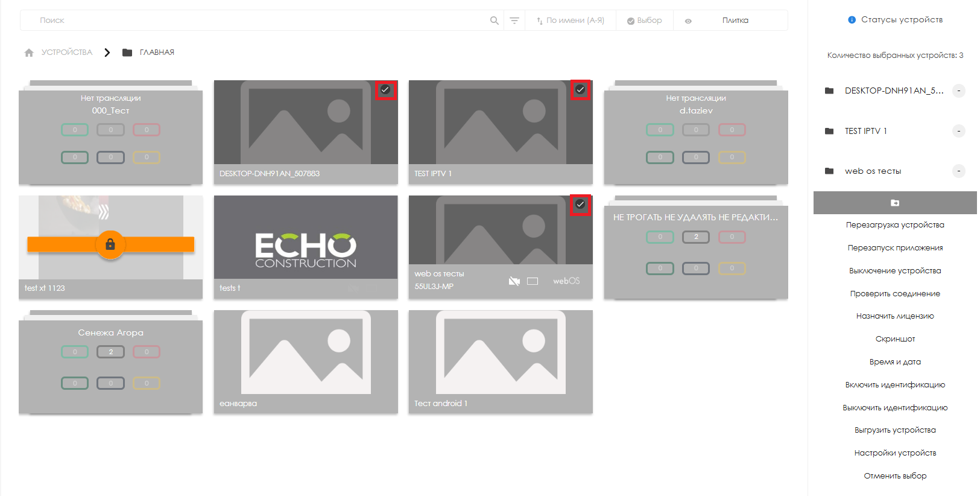Go to УСТРОЙСТВА in the breadcrumb

pos(67,52)
